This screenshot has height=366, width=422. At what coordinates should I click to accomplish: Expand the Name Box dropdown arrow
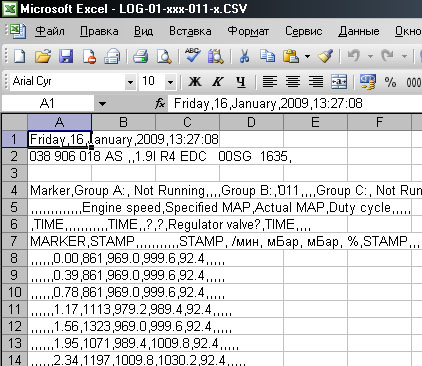click(102, 104)
